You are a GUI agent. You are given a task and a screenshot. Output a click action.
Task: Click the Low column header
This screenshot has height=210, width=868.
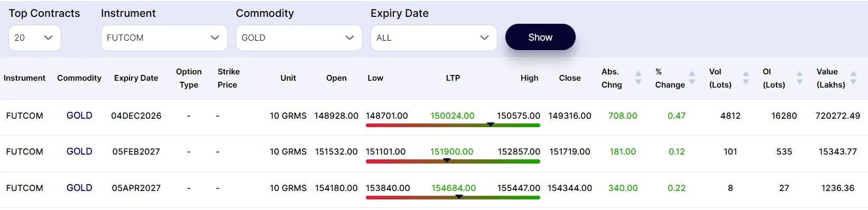[375, 78]
